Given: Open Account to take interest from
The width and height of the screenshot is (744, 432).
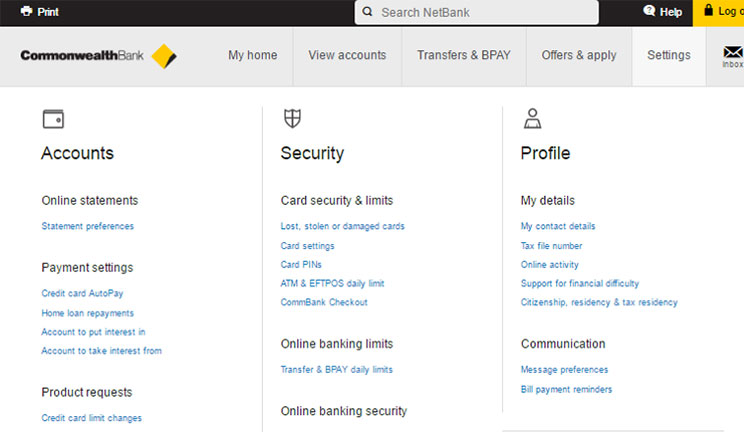Looking at the screenshot, I should [x=102, y=351].
